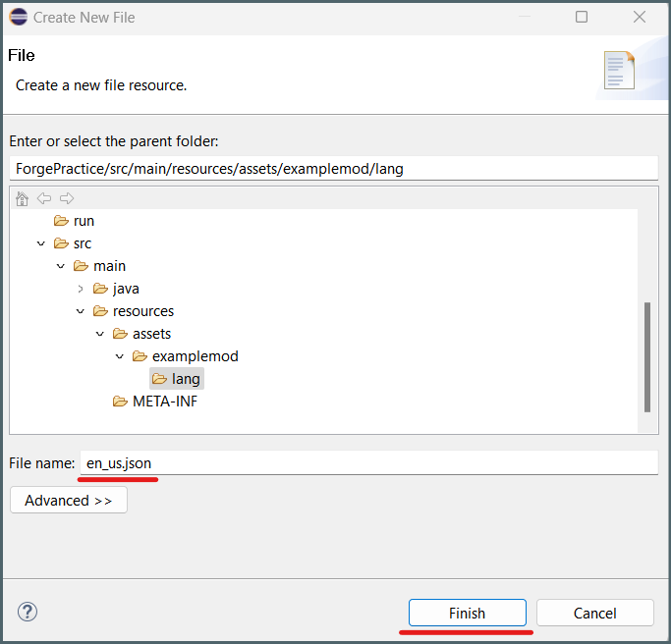Collapse the examplemod folder
Screen dimensions: 671x644
[x=120, y=356]
